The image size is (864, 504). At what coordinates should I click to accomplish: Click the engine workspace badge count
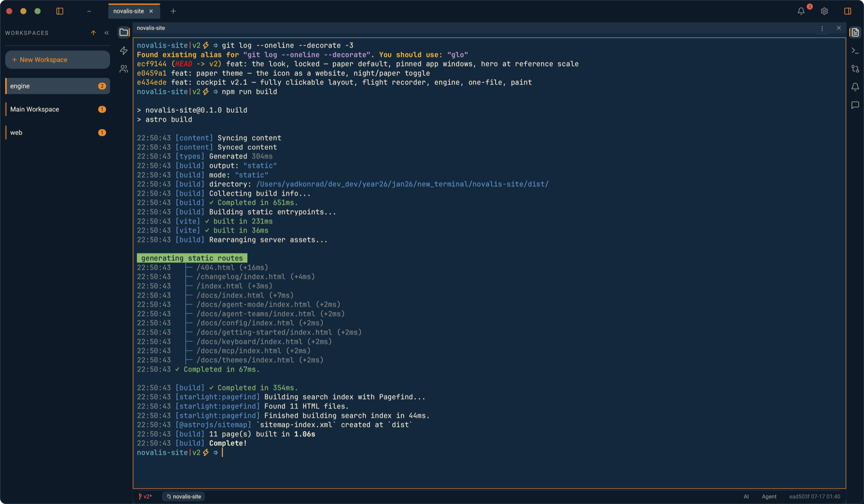pos(102,86)
